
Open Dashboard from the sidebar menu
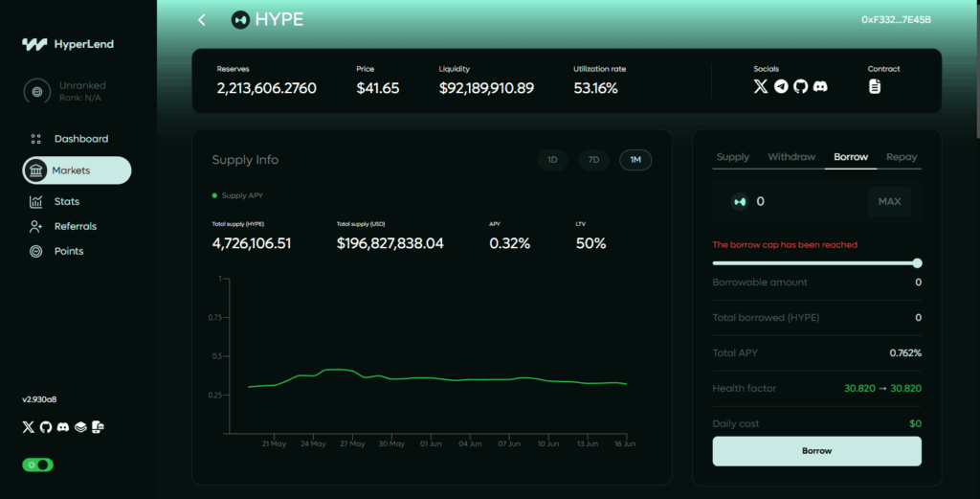(x=81, y=139)
